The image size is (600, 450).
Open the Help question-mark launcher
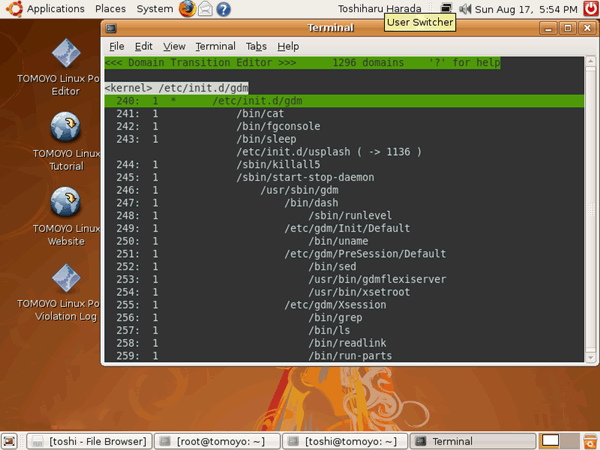(x=223, y=9)
